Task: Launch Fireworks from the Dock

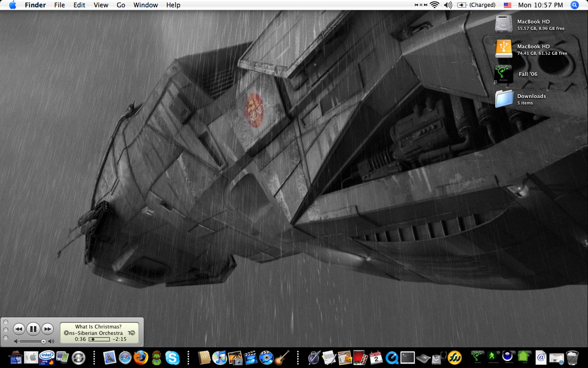Action: click(x=455, y=357)
